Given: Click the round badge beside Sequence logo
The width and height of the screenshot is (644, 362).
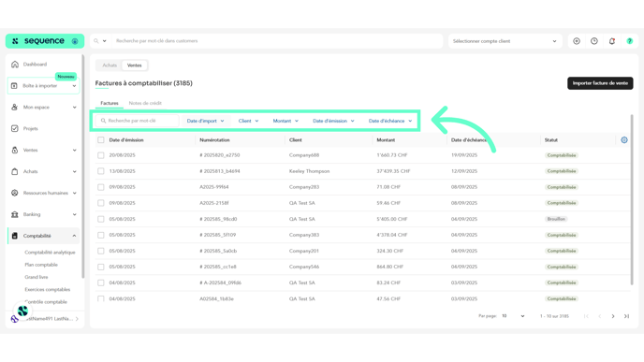Looking at the screenshot, I should click(x=75, y=41).
